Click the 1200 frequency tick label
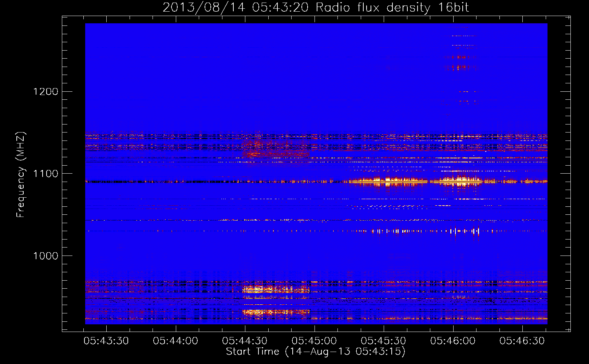The image size is (589, 364). (46, 91)
